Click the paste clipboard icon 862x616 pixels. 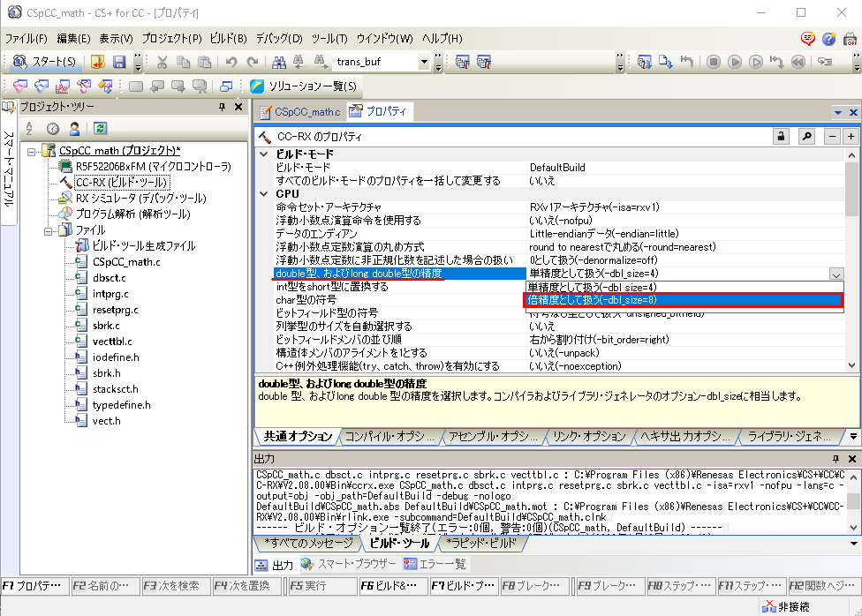point(205,62)
